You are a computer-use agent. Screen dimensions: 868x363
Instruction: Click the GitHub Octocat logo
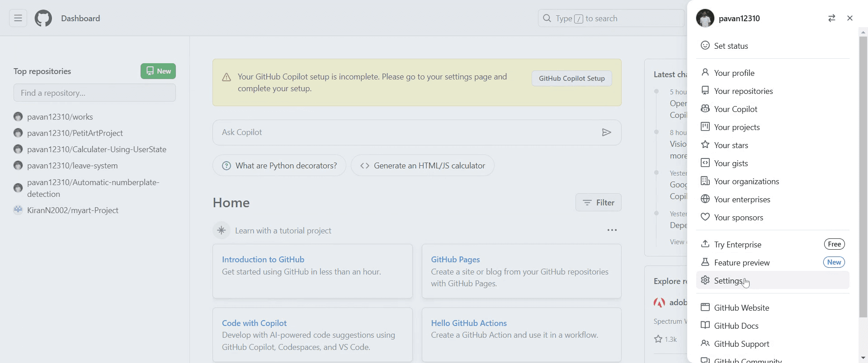[43, 19]
